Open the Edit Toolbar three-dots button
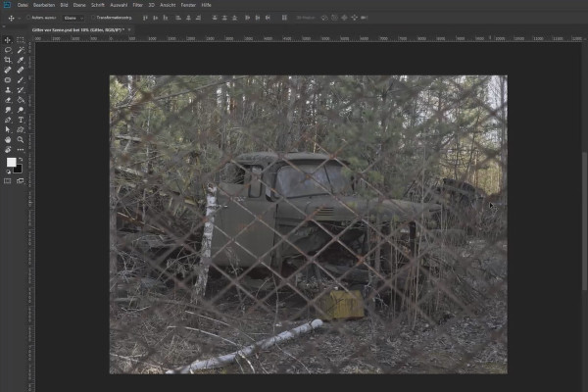 pos(21,150)
